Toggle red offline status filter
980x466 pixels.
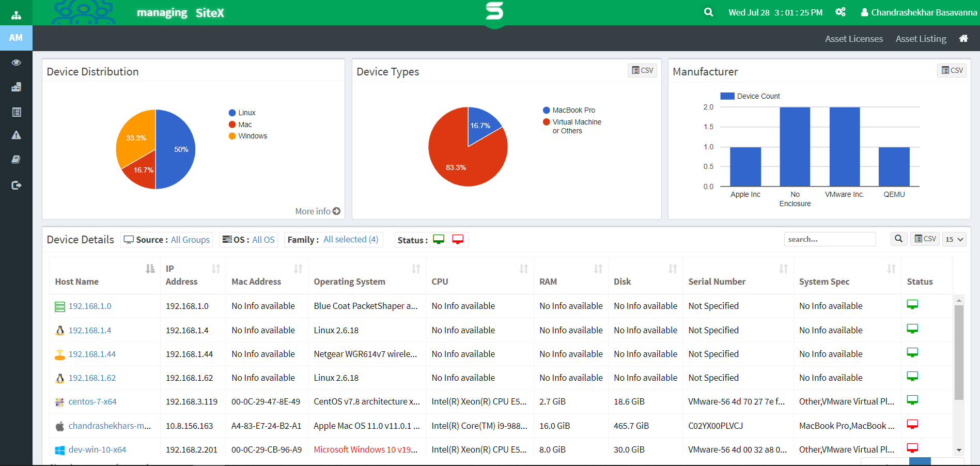click(x=458, y=239)
